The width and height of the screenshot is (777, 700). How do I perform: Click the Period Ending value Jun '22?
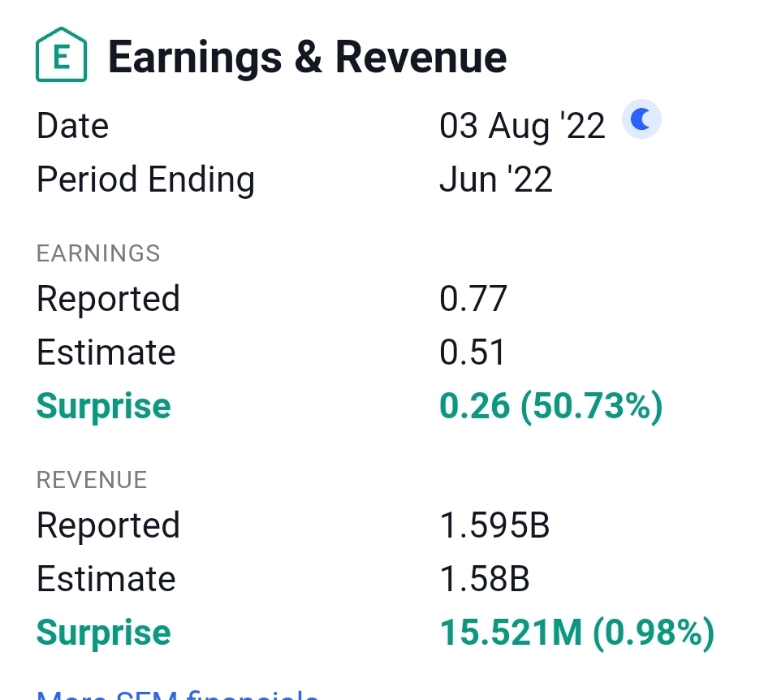click(x=495, y=179)
